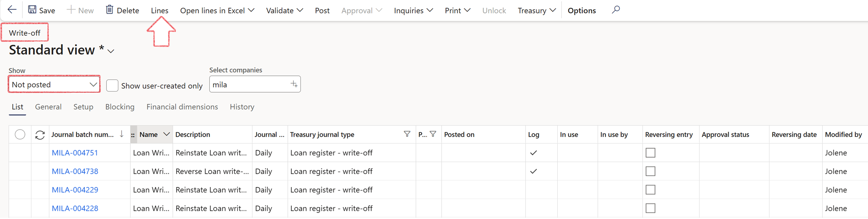Click the Delete trash icon
Screen dimensions: 868x219
109,10
